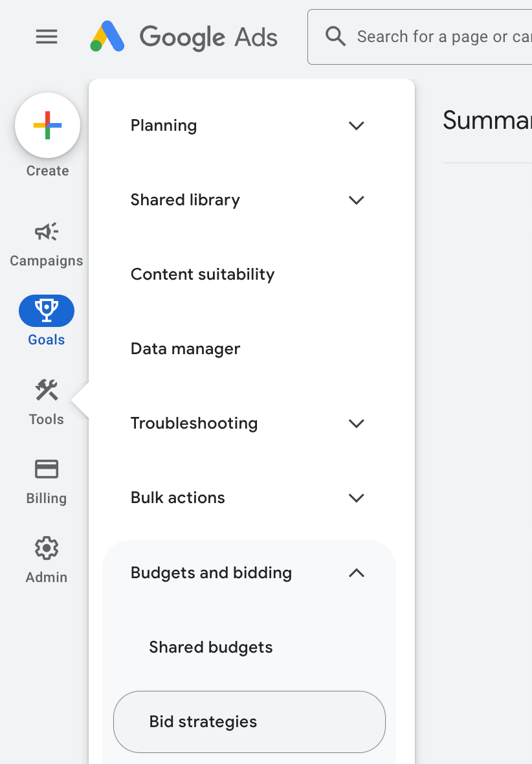The width and height of the screenshot is (532, 764).
Task: Open Shared budgets
Action: [x=210, y=647]
